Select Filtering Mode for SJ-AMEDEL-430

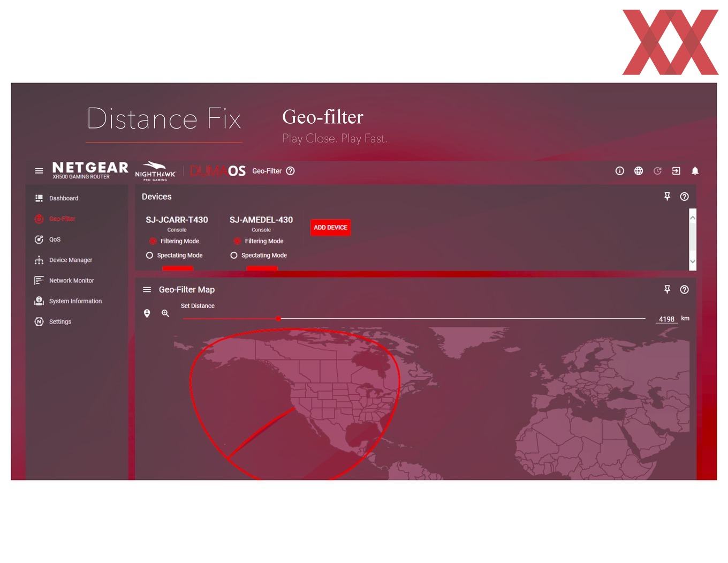237,241
